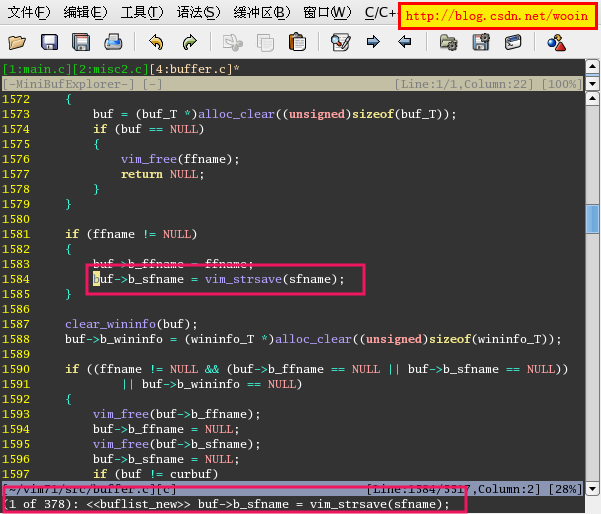Click the Save Session icon
This screenshot has height=514, width=601.
480,42
